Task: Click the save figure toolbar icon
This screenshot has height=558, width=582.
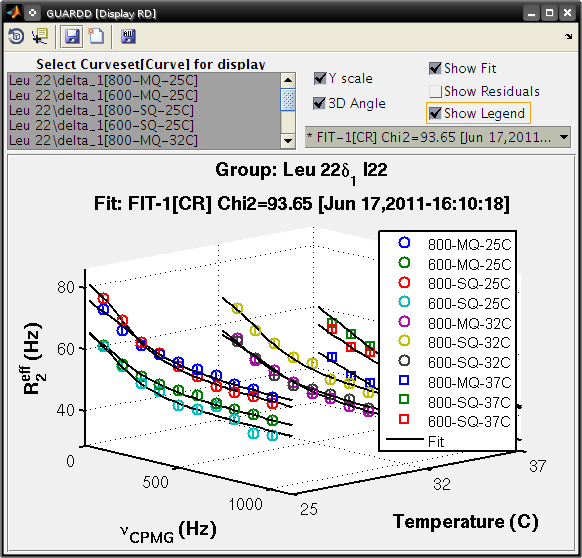Action: pos(71,36)
